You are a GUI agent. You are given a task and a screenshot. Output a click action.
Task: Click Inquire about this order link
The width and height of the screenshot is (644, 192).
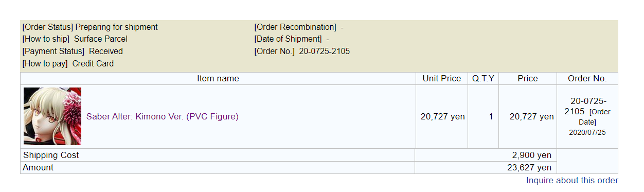(x=572, y=180)
